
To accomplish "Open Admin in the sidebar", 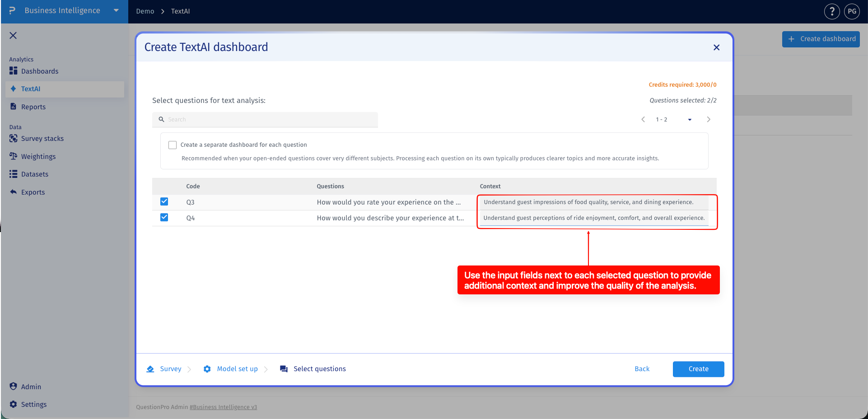I will click(x=31, y=387).
